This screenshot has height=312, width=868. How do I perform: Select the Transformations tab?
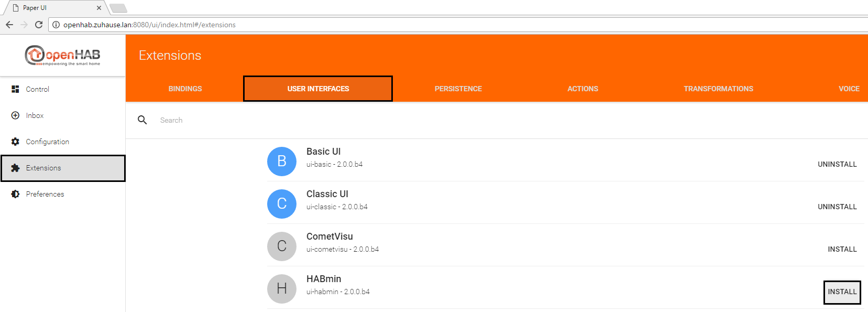[718, 89]
